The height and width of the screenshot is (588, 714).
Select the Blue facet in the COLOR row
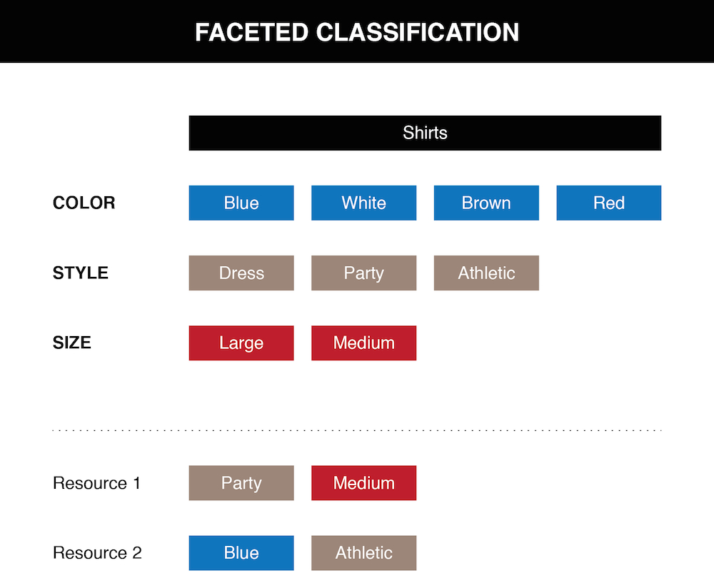click(x=241, y=203)
